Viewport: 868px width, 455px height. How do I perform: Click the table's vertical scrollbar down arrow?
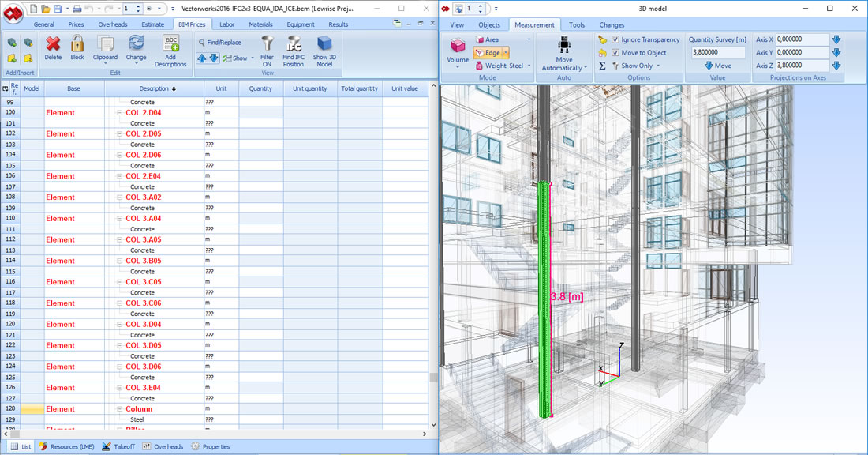(x=433, y=425)
